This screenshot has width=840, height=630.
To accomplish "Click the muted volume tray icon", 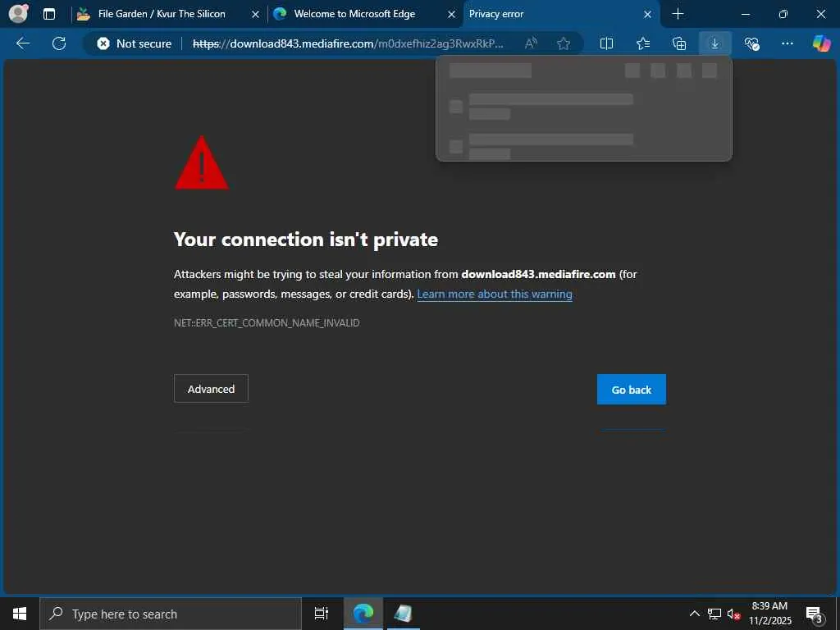I will point(734,614).
